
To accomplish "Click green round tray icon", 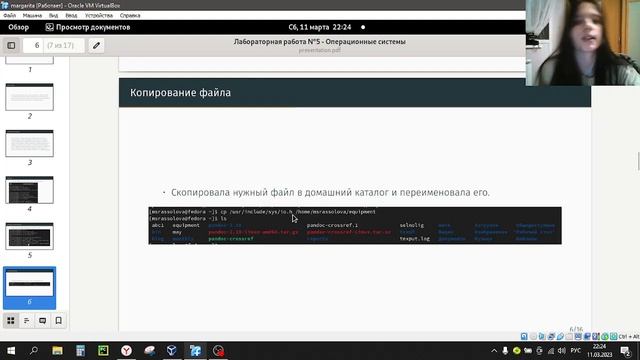I will pos(516,351).
